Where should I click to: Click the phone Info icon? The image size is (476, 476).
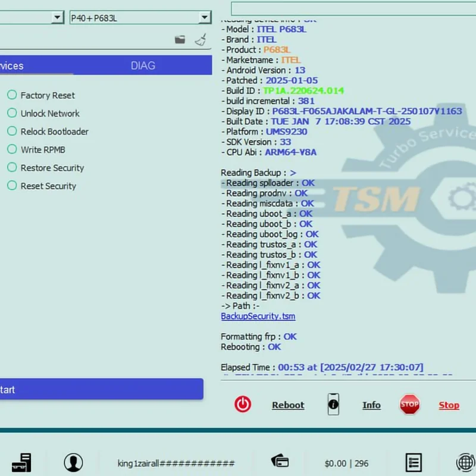333,405
